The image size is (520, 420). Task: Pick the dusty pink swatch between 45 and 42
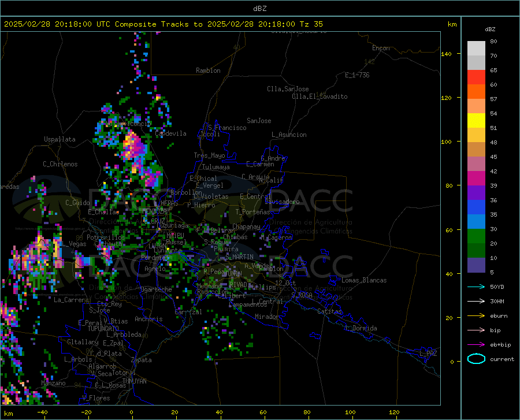[x=476, y=163]
